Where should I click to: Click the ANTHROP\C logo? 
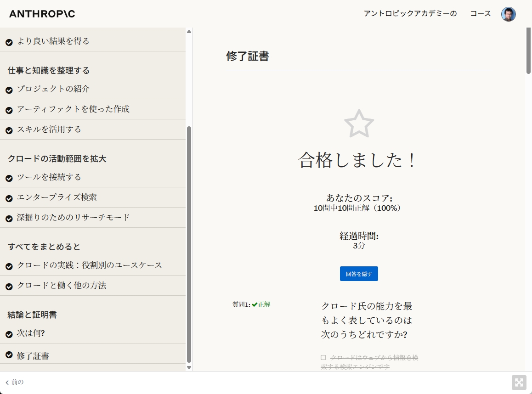41,14
